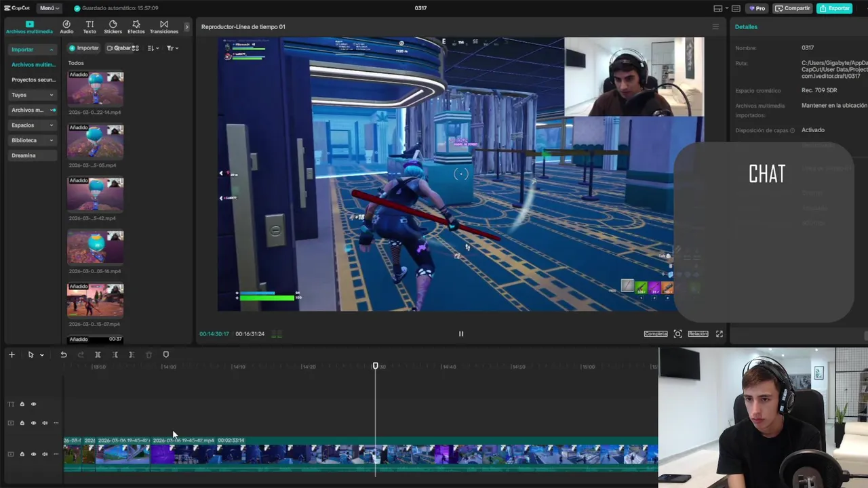
Task: Open the Menú dropdown
Action: [x=50, y=8]
